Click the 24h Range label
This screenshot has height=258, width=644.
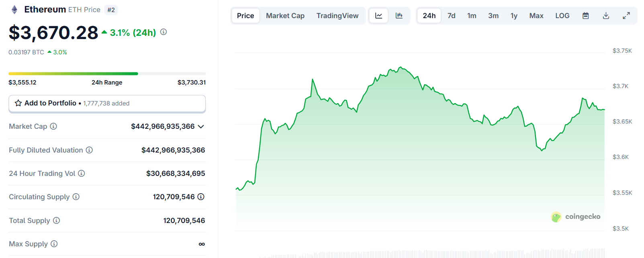[x=107, y=83]
